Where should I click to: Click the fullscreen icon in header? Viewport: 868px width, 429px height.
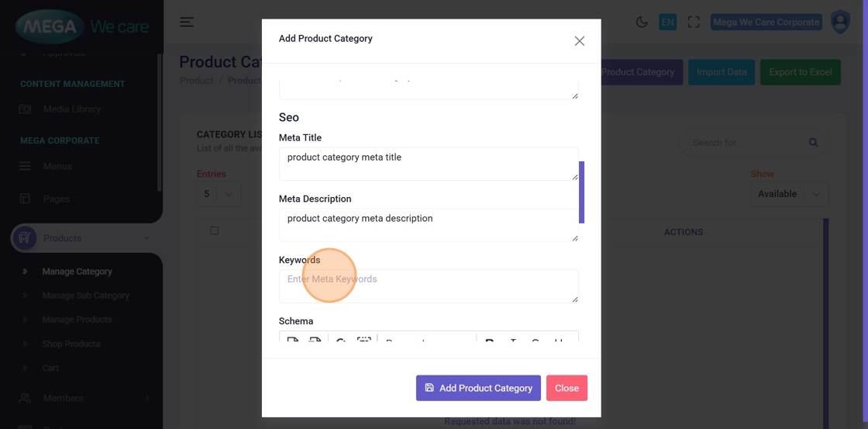point(694,22)
